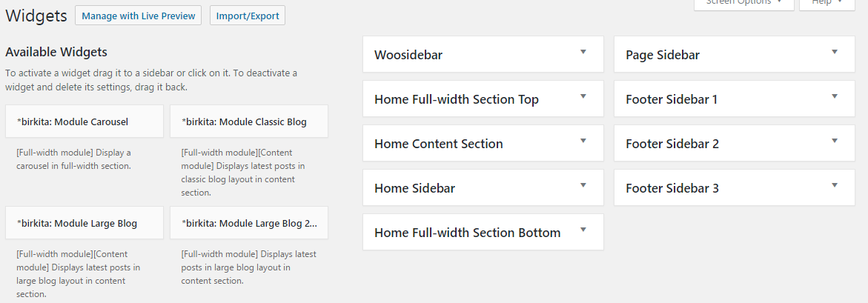
Task: Expand Home Full-width Section Top arrow
Action: (x=583, y=96)
